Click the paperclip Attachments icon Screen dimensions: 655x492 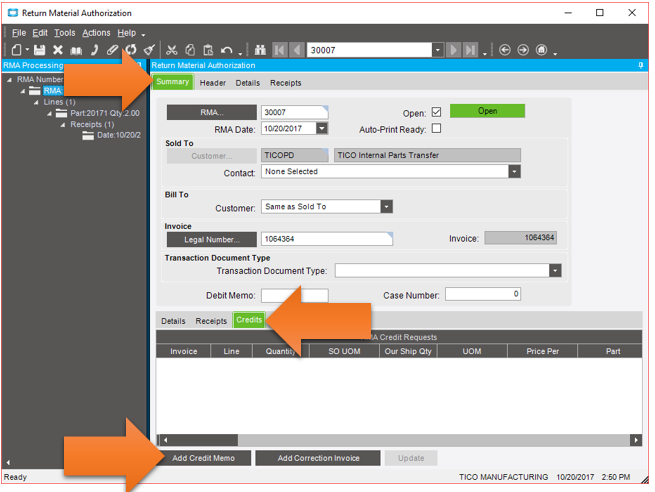click(112, 50)
